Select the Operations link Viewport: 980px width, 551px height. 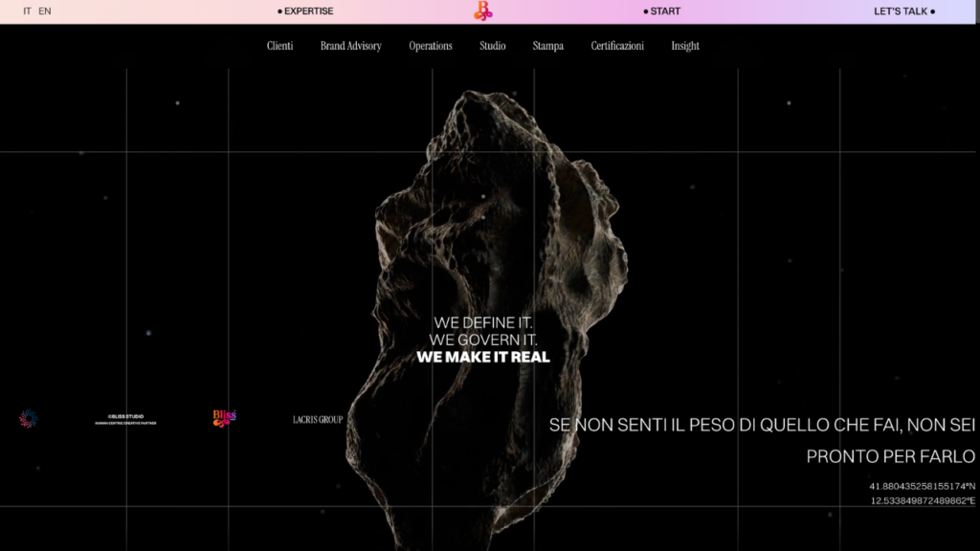coord(431,46)
